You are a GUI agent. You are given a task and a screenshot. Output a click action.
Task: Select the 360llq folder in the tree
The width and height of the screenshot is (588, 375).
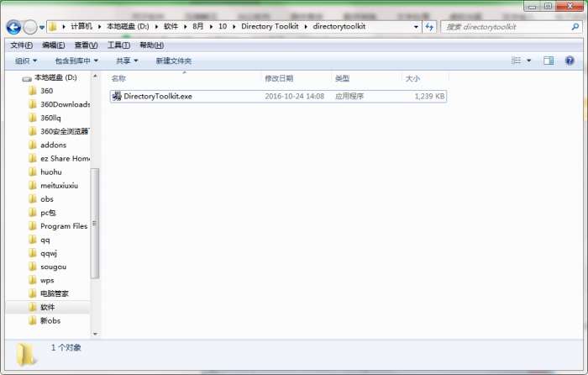pos(50,118)
